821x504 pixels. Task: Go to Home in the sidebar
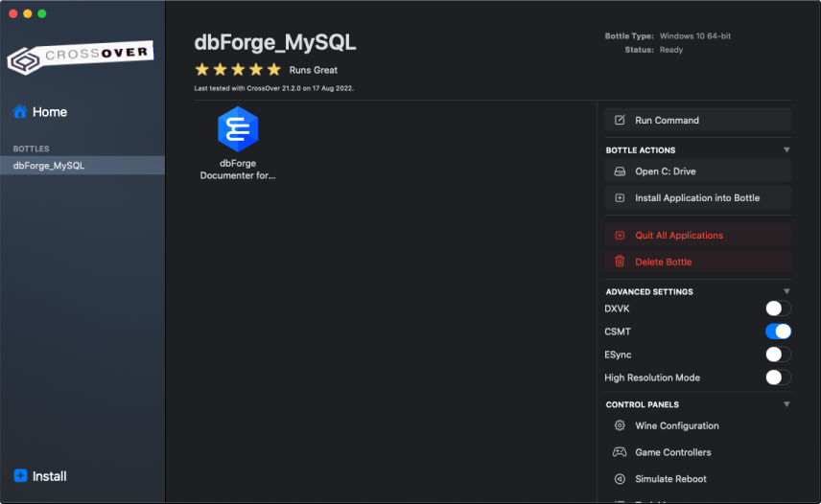40,112
